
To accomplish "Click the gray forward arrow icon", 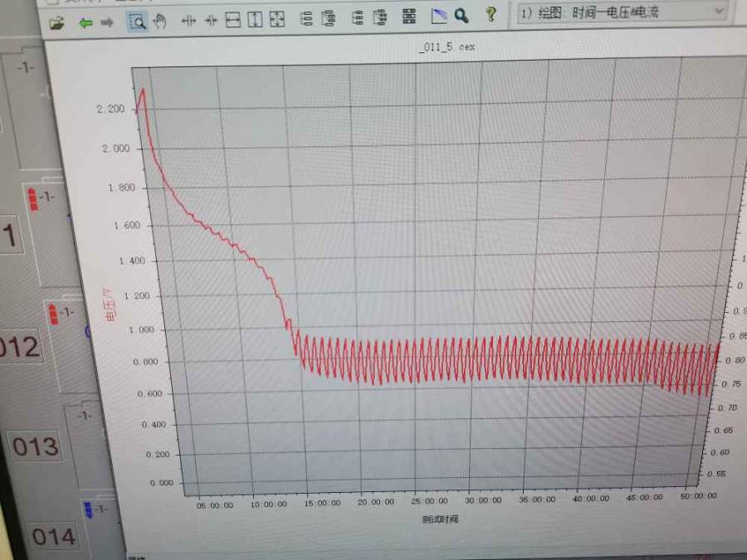I will [106, 22].
